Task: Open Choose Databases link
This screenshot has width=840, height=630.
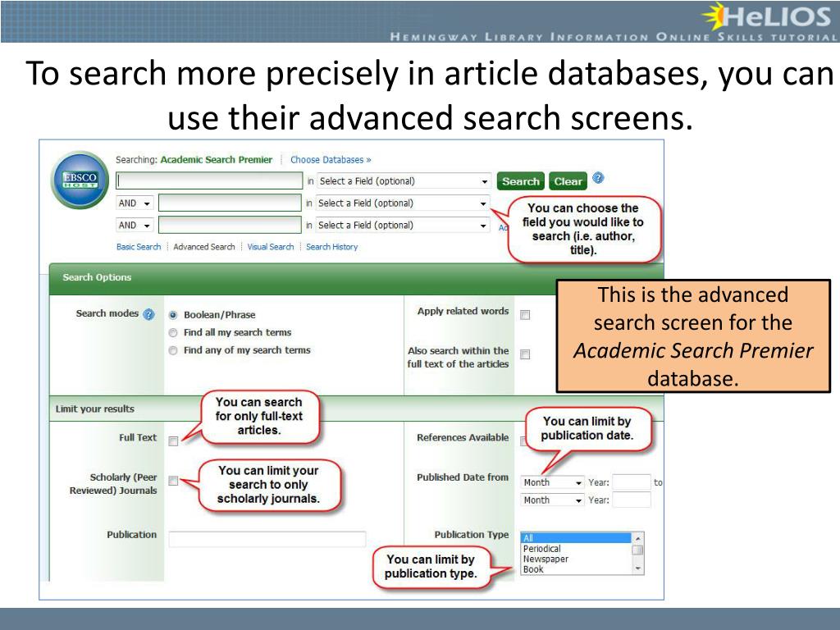Action: (331, 160)
